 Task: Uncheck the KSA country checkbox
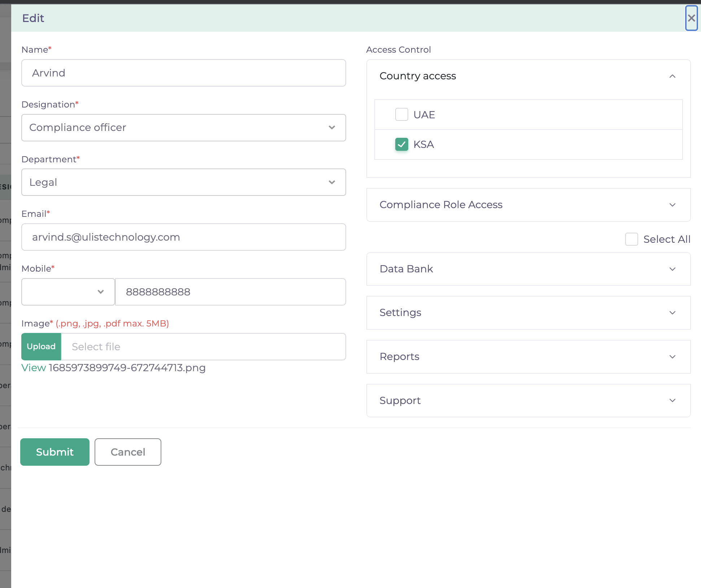[401, 144]
